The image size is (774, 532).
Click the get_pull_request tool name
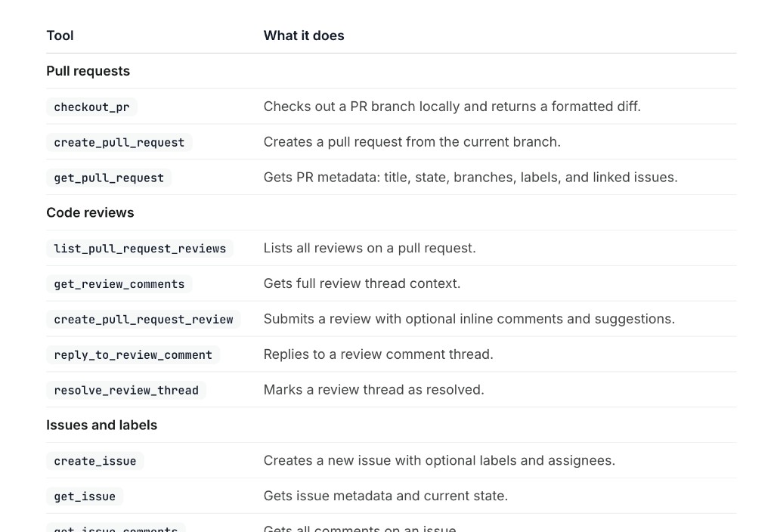coord(109,178)
